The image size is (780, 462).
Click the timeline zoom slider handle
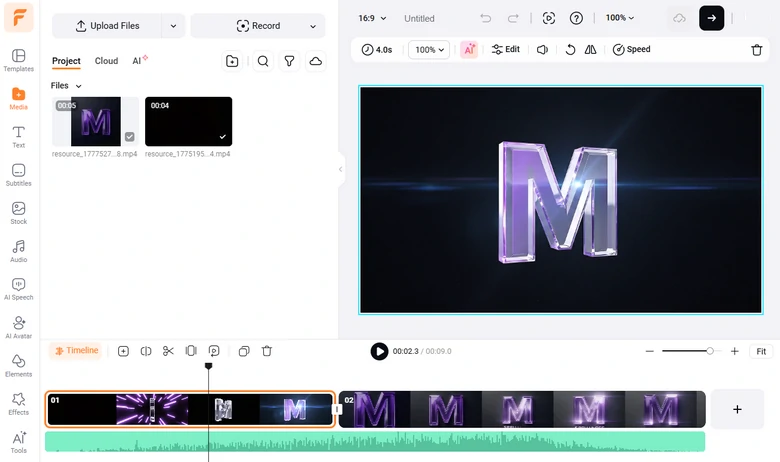[710, 351]
